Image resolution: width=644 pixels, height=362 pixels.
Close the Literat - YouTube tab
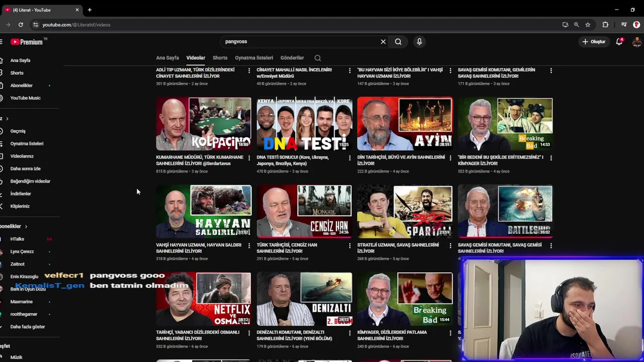pyautogui.click(x=77, y=10)
